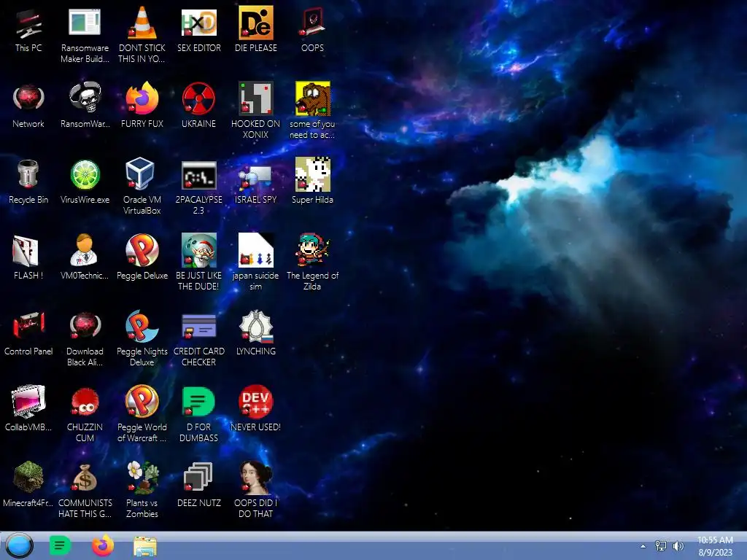
Task: Launch Firefox from the taskbar
Action: click(102, 545)
